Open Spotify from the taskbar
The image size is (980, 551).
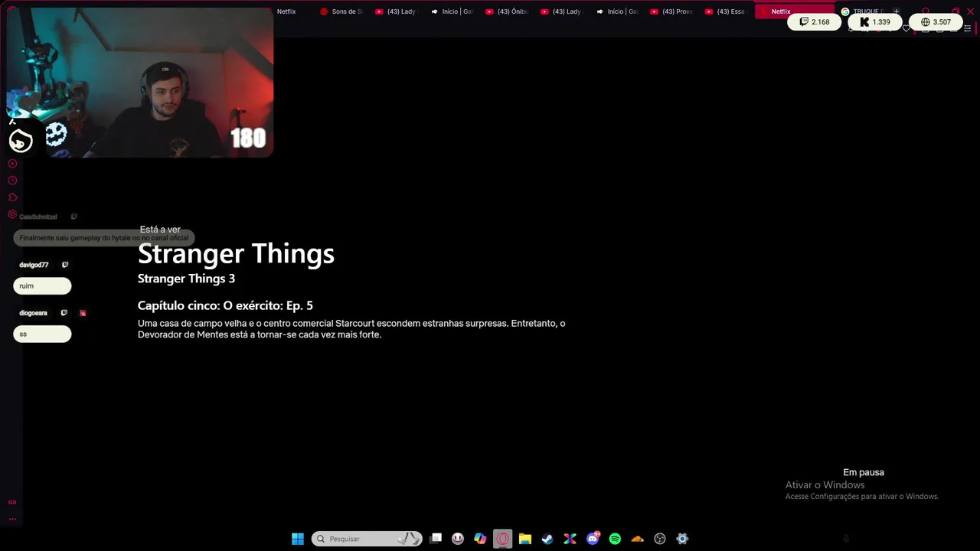coord(615,539)
